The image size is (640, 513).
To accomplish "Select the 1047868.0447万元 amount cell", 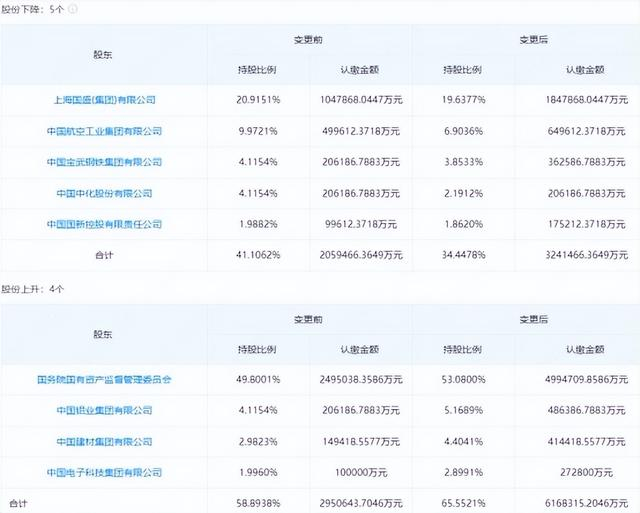I will pos(361,100).
